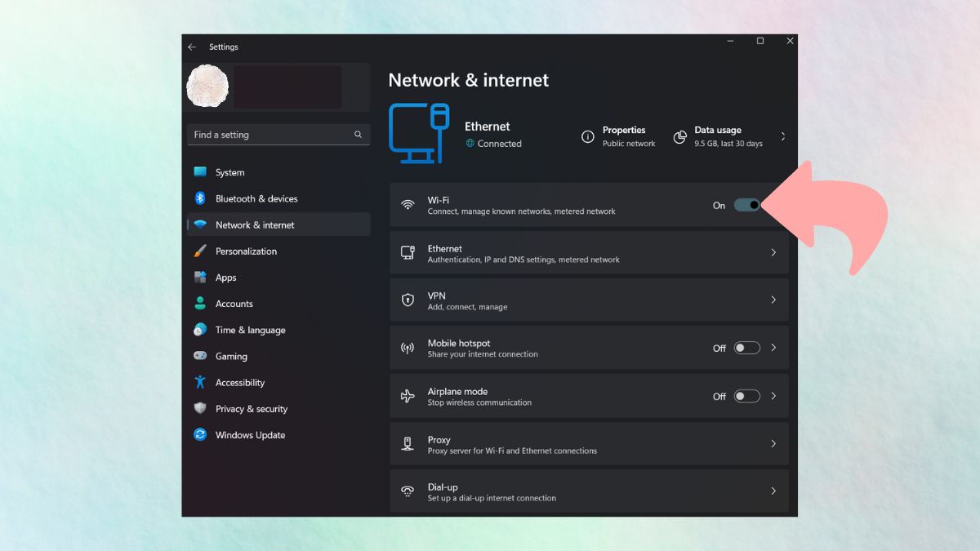Screen dimensions: 980x551
Task: Enable the Mobile hotspot toggle
Action: pos(746,348)
